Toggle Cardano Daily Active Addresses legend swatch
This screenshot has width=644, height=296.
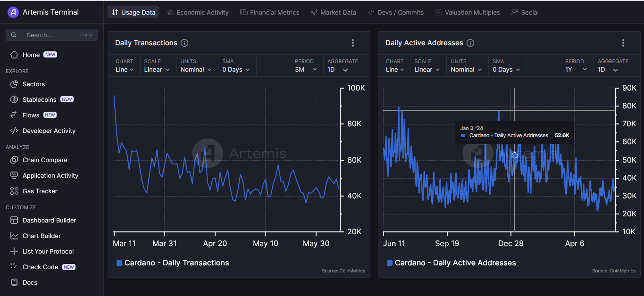point(390,263)
